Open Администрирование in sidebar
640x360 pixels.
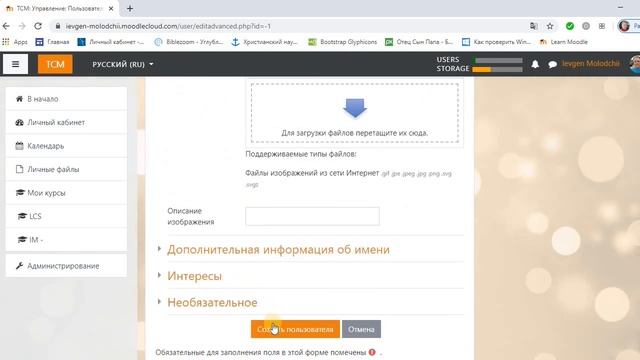pos(66,266)
